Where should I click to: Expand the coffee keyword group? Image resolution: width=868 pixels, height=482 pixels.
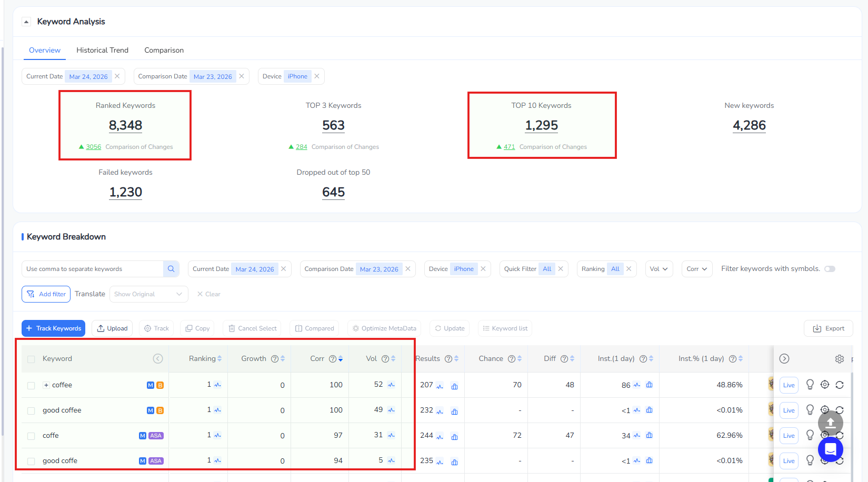pyautogui.click(x=46, y=385)
